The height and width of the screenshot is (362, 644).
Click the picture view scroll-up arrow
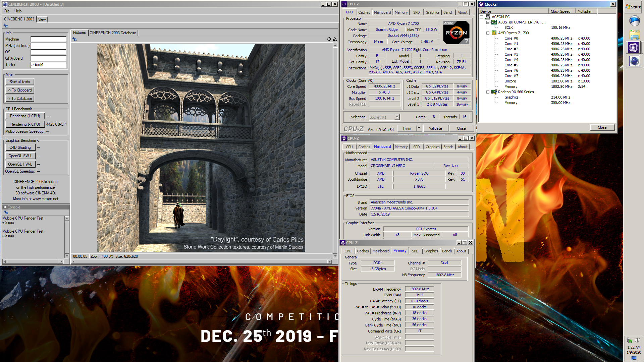[335, 45]
